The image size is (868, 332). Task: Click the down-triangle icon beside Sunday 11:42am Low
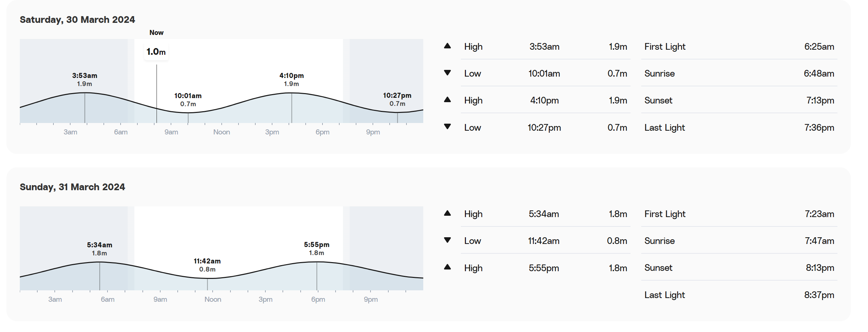point(447,240)
